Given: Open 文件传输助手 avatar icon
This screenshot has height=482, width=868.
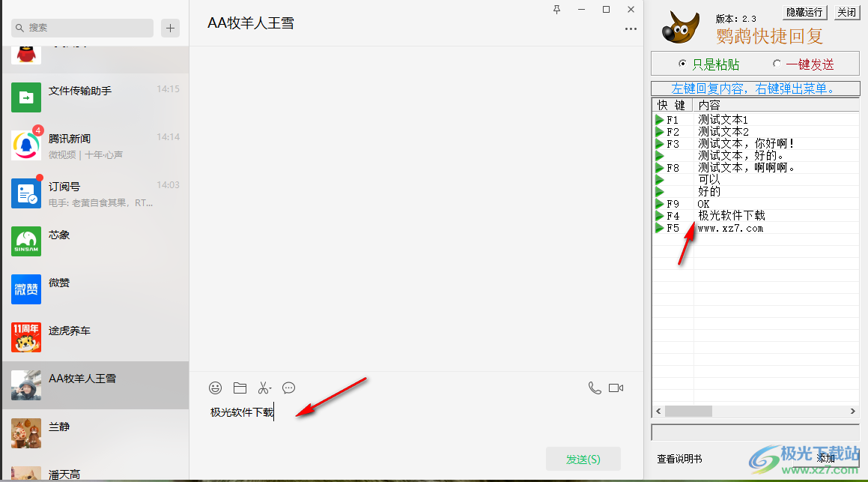Looking at the screenshot, I should click(x=26, y=97).
